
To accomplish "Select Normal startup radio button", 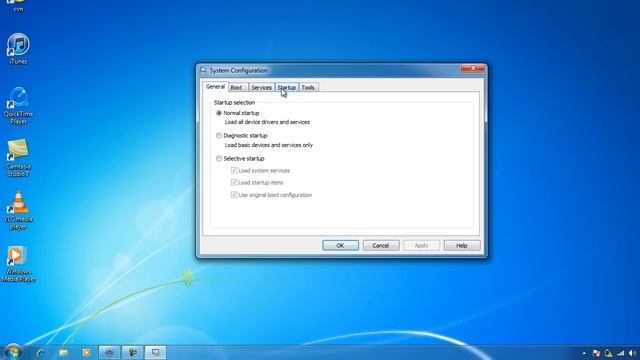I will point(219,113).
